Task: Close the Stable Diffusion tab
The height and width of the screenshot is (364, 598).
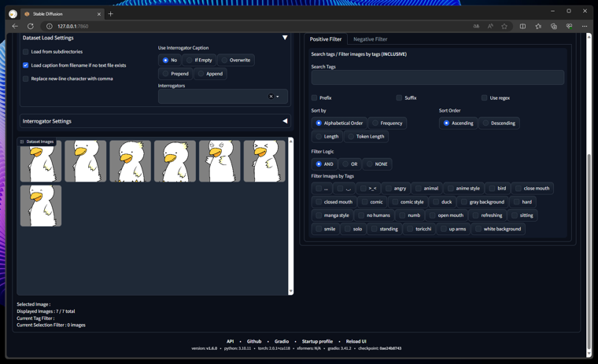Action: [99, 14]
